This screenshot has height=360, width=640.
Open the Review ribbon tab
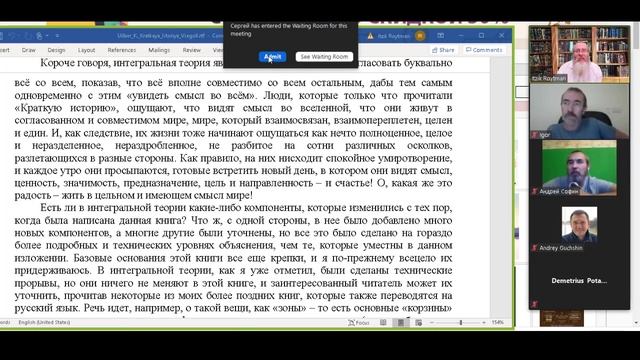[191, 50]
